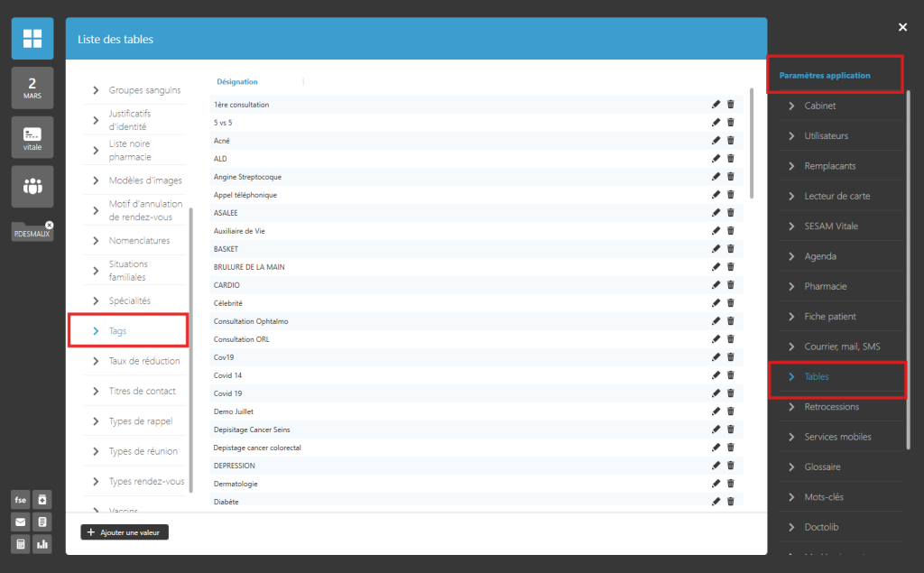The height and width of the screenshot is (573, 924).
Task: Click the fse billing icon
Action: [19, 500]
